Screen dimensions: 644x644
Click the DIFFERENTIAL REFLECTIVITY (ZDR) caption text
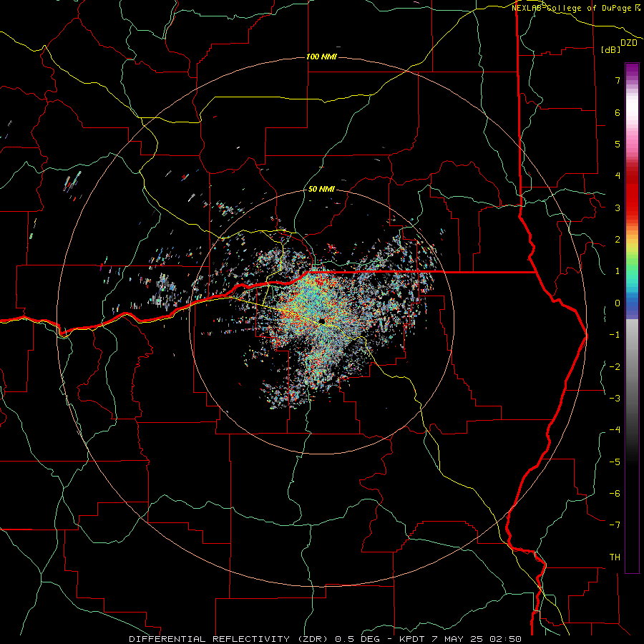[x=230, y=639]
